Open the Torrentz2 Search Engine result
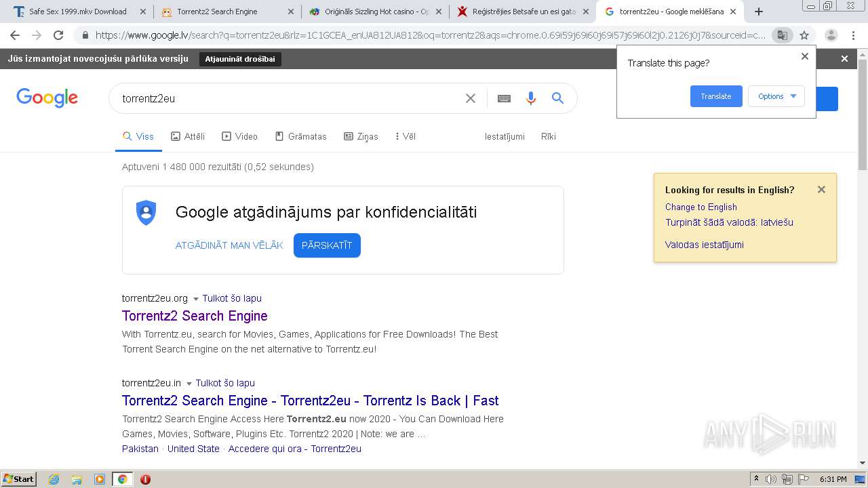This screenshot has height=488, width=868. [195, 316]
